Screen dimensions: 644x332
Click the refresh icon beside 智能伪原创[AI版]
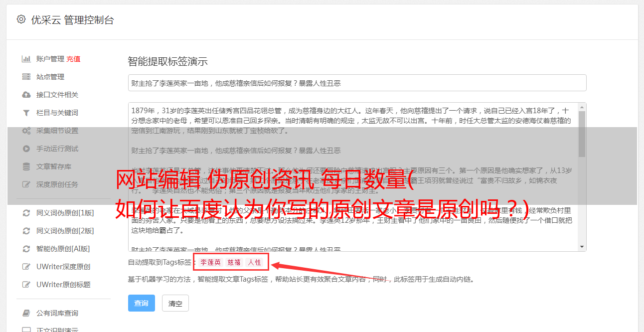[x=26, y=249]
